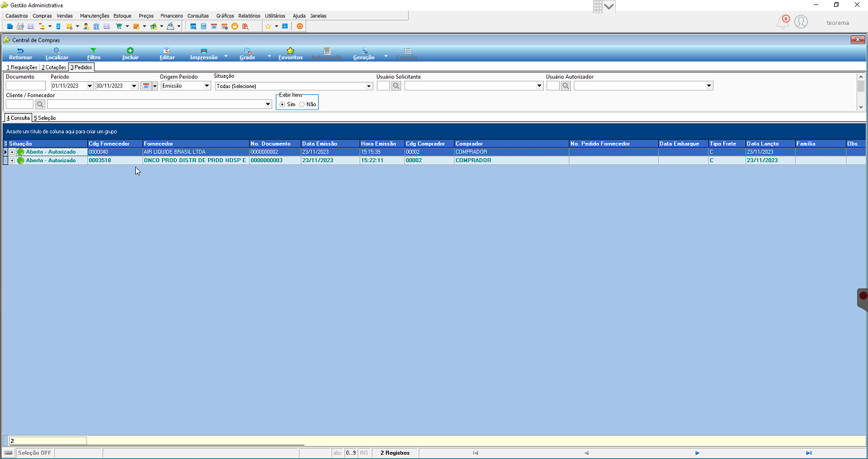Expand the AIR LIQUIDE BRASIL row
Viewport: 868px width, 459px height.
[12, 152]
